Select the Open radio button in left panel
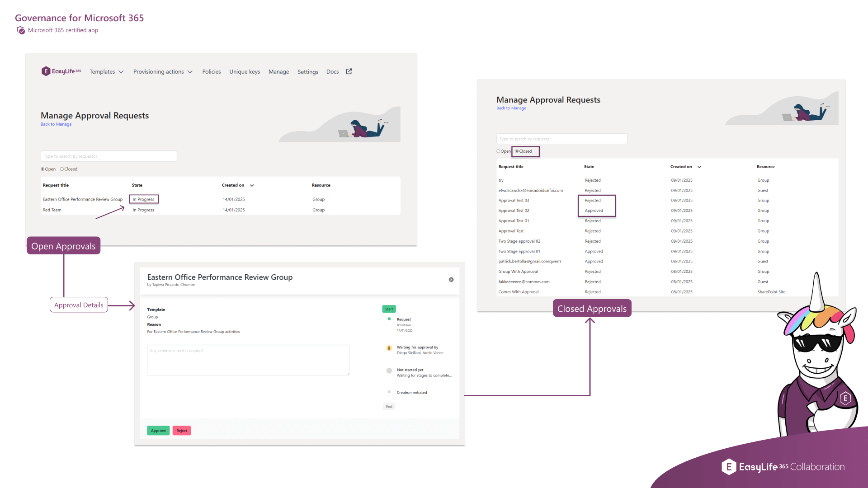868x488 pixels. [x=42, y=169]
